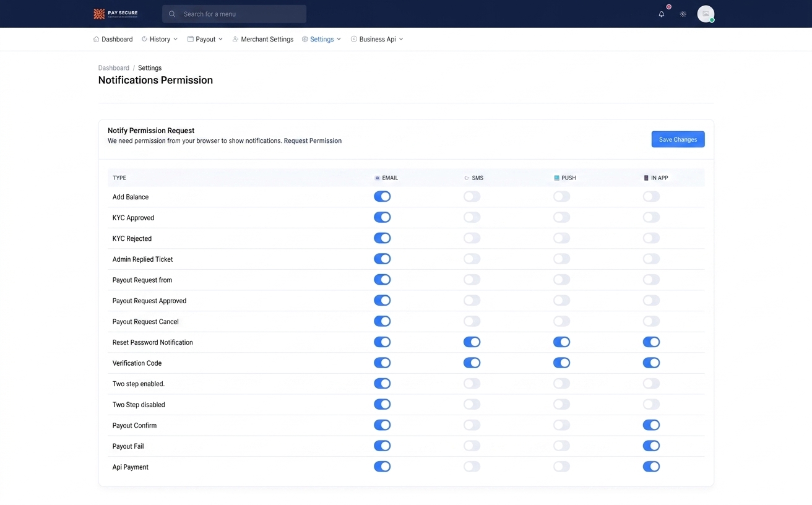Click the search magnifier icon
This screenshot has width=812, height=505.
coord(172,14)
